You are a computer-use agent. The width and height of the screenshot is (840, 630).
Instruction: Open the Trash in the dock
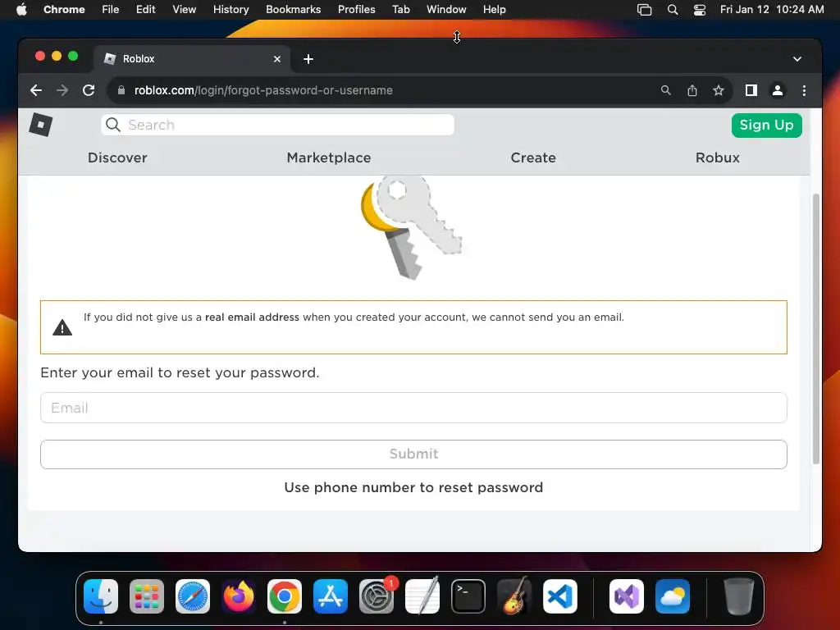[x=739, y=596]
